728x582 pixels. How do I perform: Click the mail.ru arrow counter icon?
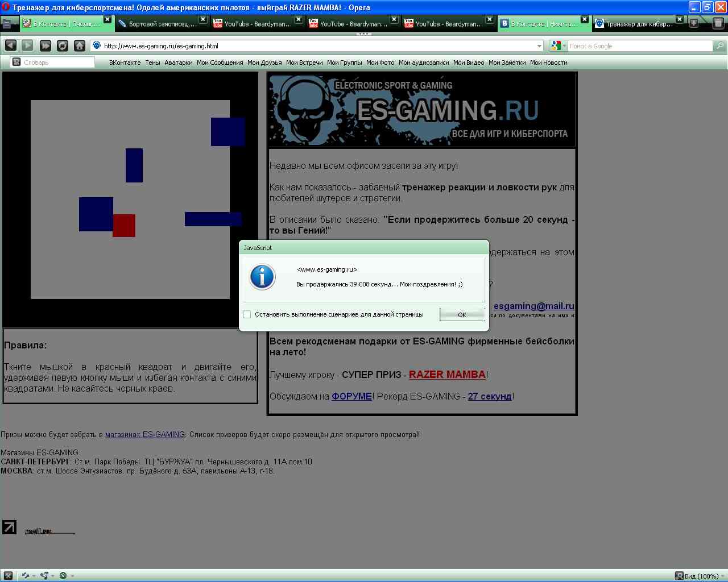tap(9, 527)
